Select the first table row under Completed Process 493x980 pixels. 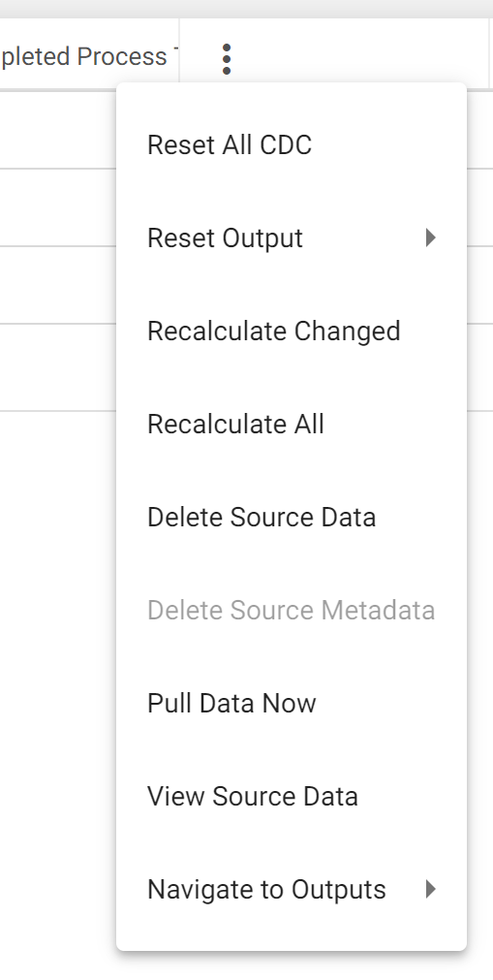(x=58, y=130)
